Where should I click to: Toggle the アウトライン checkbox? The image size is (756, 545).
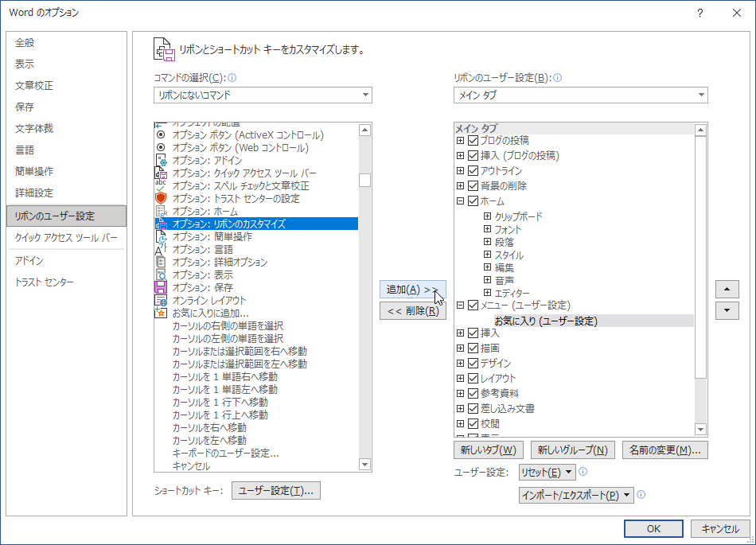473,170
